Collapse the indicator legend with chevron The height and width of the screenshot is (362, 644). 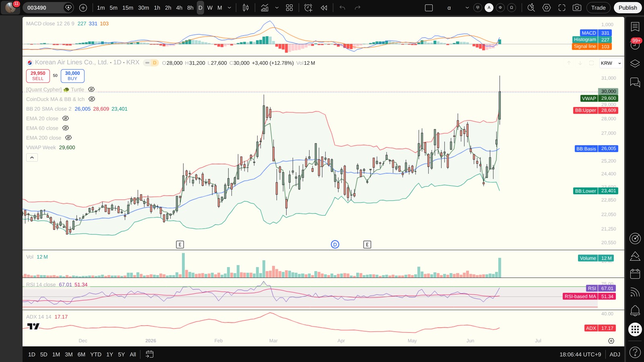tap(32, 157)
